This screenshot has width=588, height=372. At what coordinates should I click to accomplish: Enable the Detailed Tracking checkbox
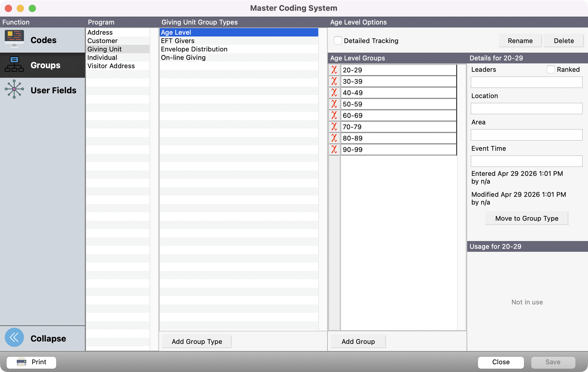point(338,40)
